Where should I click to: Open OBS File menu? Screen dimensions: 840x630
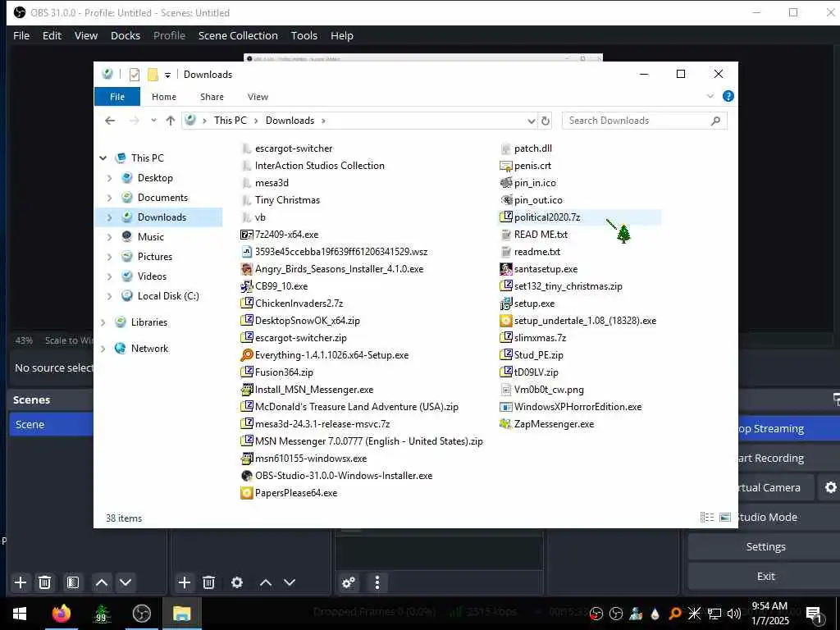pyautogui.click(x=21, y=35)
